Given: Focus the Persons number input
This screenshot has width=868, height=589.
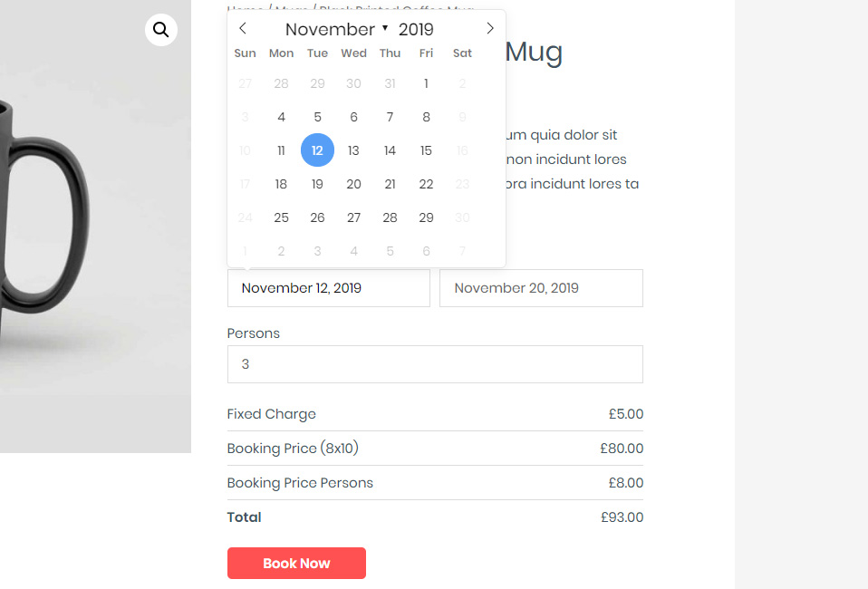Looking at the screenshot, I should pyautogui.click(x=435, y=364).
